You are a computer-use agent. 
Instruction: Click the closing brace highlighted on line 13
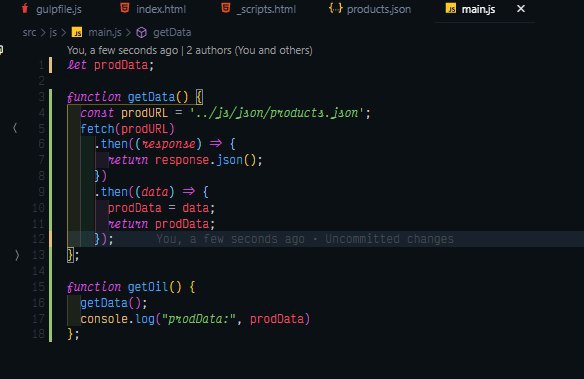[70, 255]
